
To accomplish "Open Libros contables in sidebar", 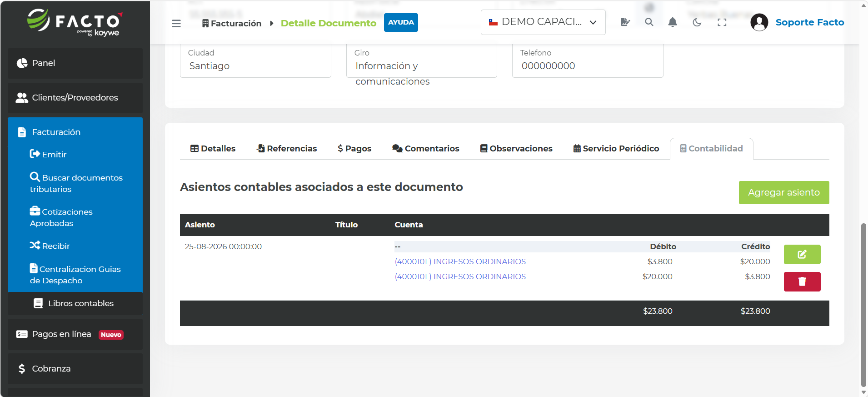I will pos(75,303).
